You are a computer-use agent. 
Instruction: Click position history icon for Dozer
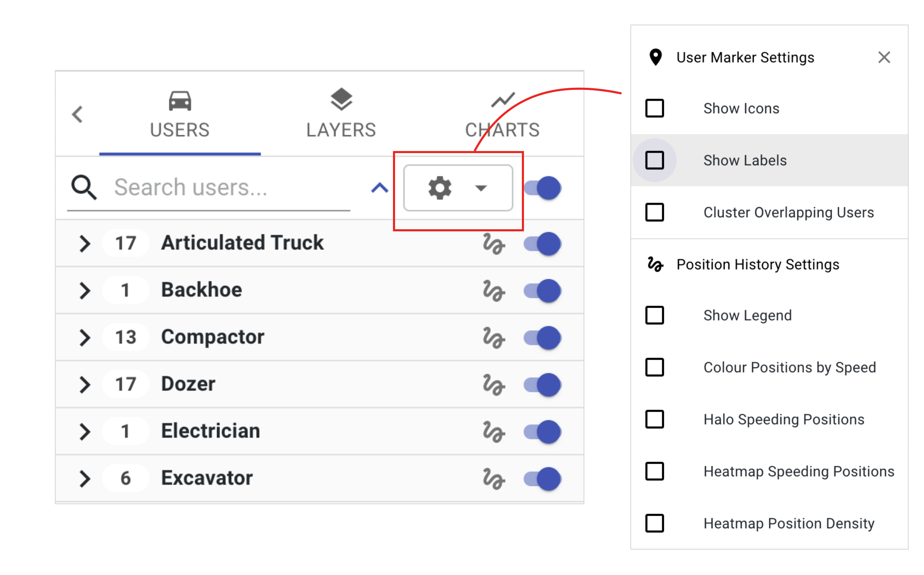coord(494,384)
